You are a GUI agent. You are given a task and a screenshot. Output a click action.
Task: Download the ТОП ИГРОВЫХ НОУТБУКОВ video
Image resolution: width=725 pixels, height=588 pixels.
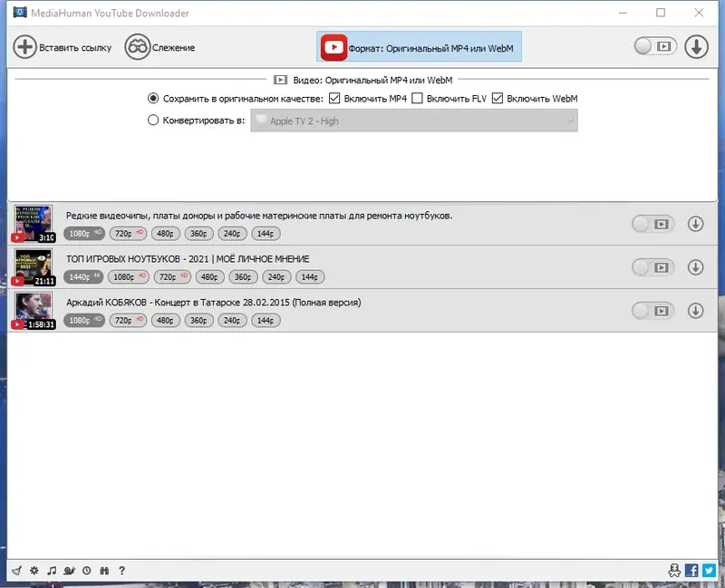tap(695, 267)
